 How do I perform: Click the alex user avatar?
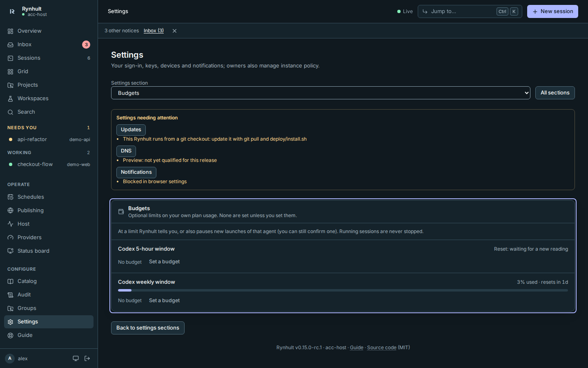(x=10, y=359)
